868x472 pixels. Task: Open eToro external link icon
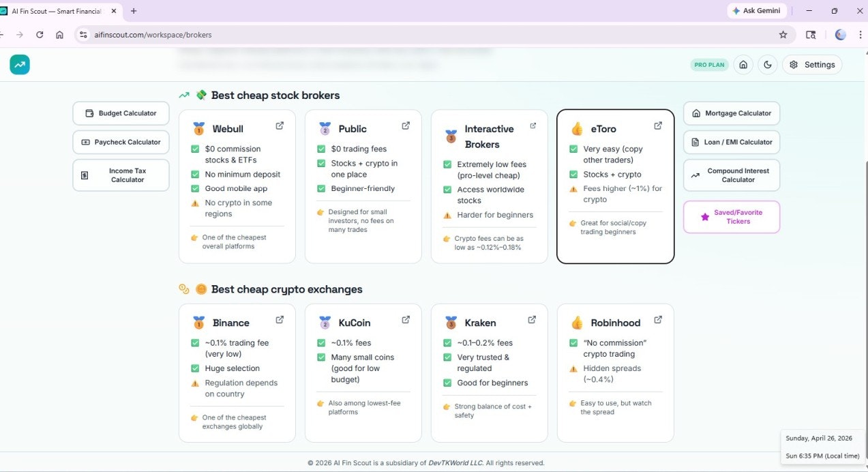pyautogui.click(x=658, y=126)
